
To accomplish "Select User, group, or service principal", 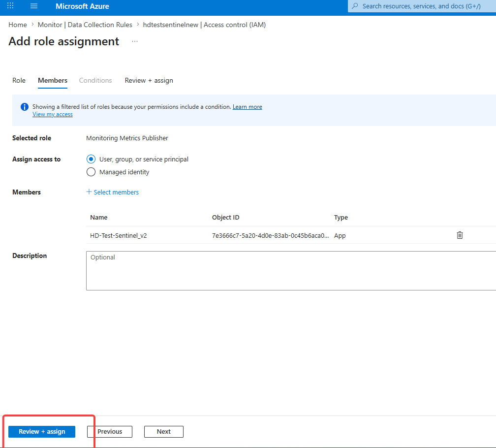I will tap(91, 159).
